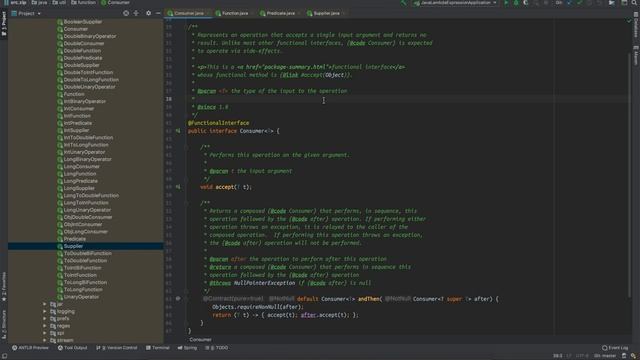Open the Spring tool window
Image resolution: width=640 pixels, height=360 pixels.
(187, 348)
